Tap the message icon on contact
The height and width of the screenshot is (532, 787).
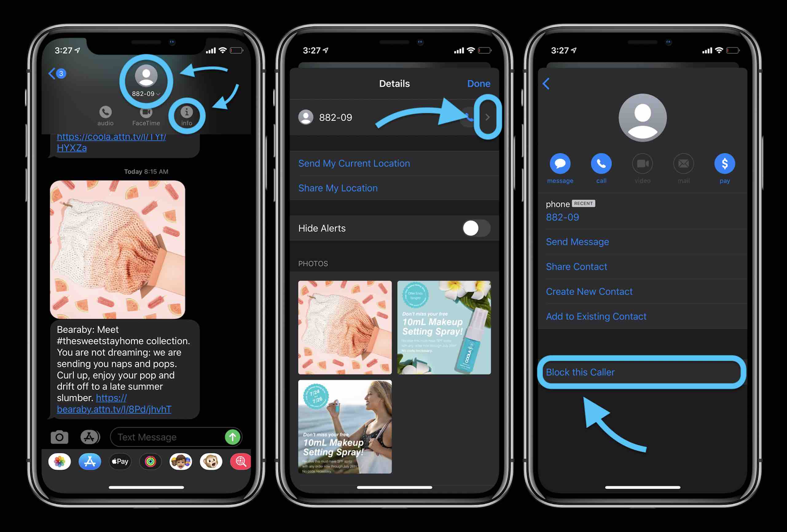pyautogui.click(x=560, y=163)
